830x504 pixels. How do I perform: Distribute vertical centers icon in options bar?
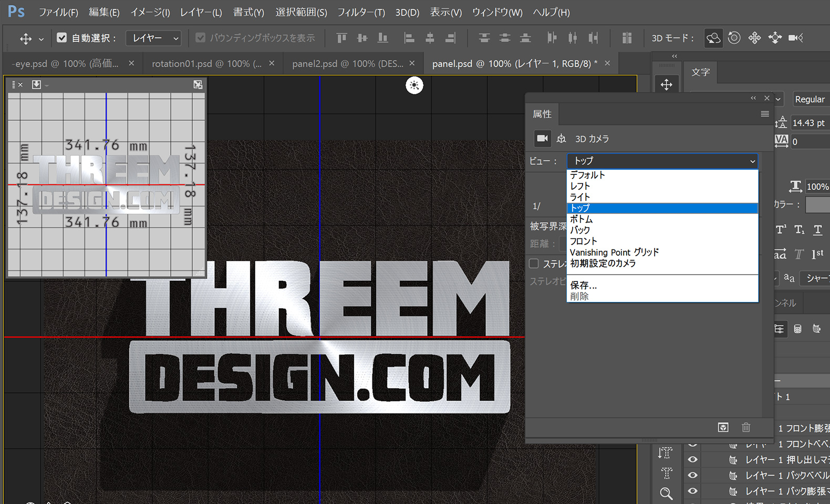pos(505,38)
